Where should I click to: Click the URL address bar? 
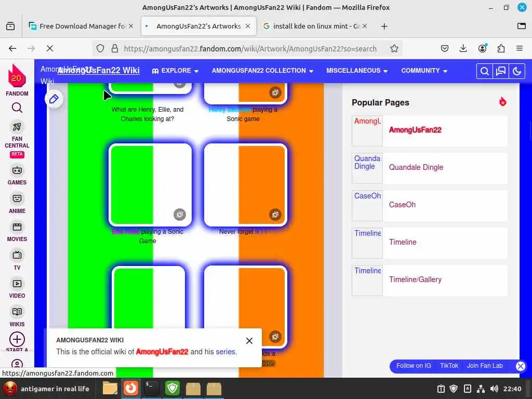point(250,48)
